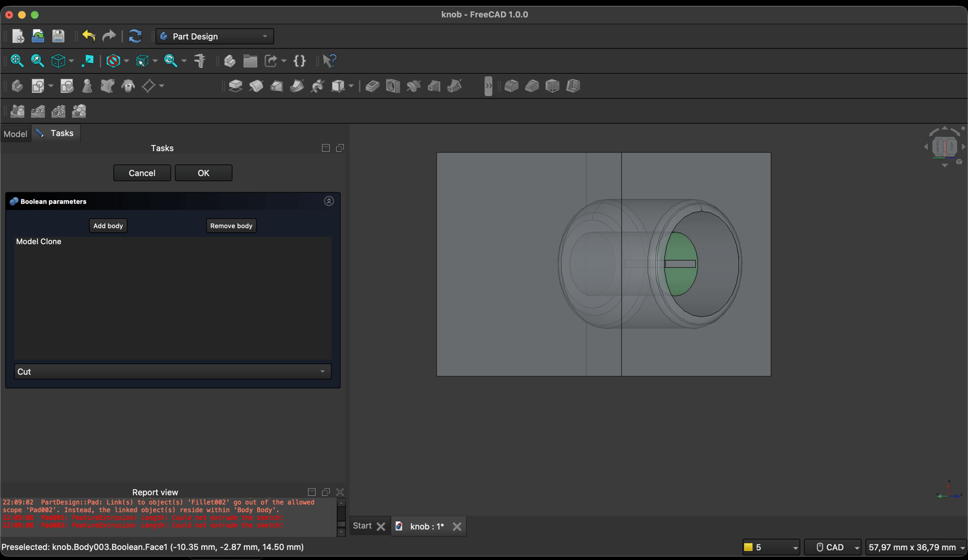Open the dimension units dropdown in status bar
Image resolution: width=968 pixels, height=560 pixels.
(916, 547)
